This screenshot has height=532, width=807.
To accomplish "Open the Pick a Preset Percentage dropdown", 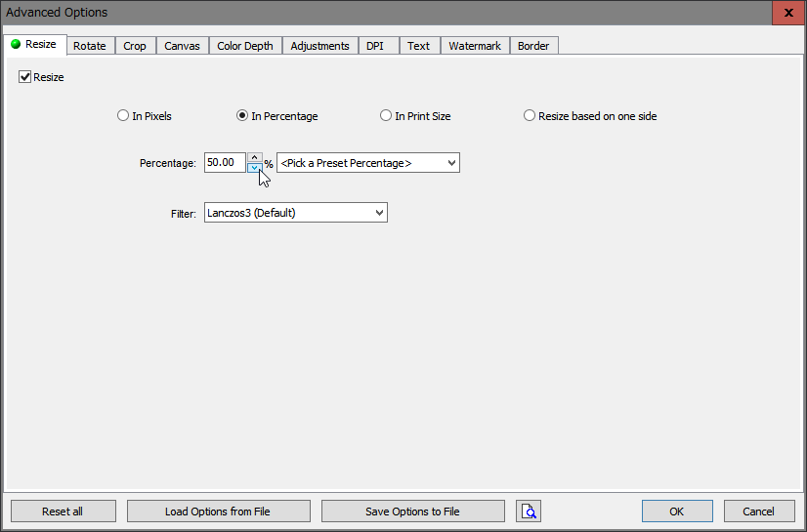I will (x=367, y=163).
